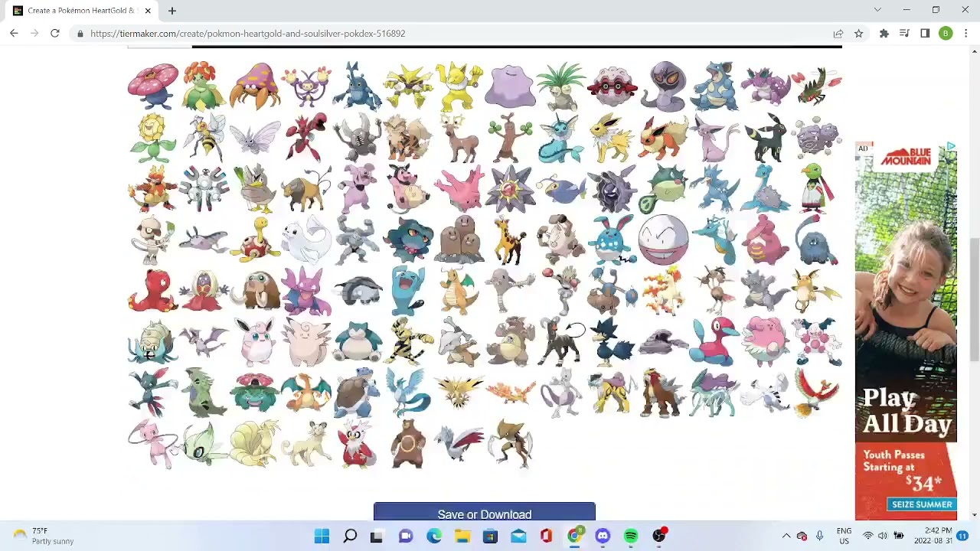Select the Vileplume image

[x=152, y=86]
